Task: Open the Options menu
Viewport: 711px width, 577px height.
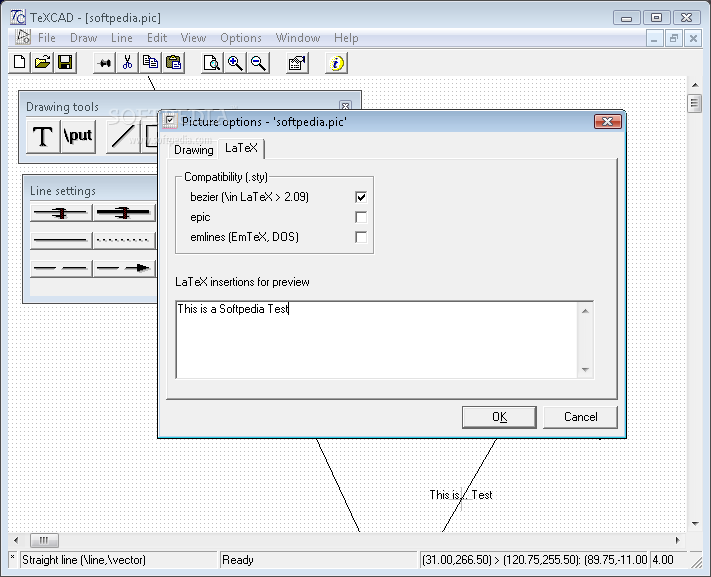Action: click(x=241, y=38)
